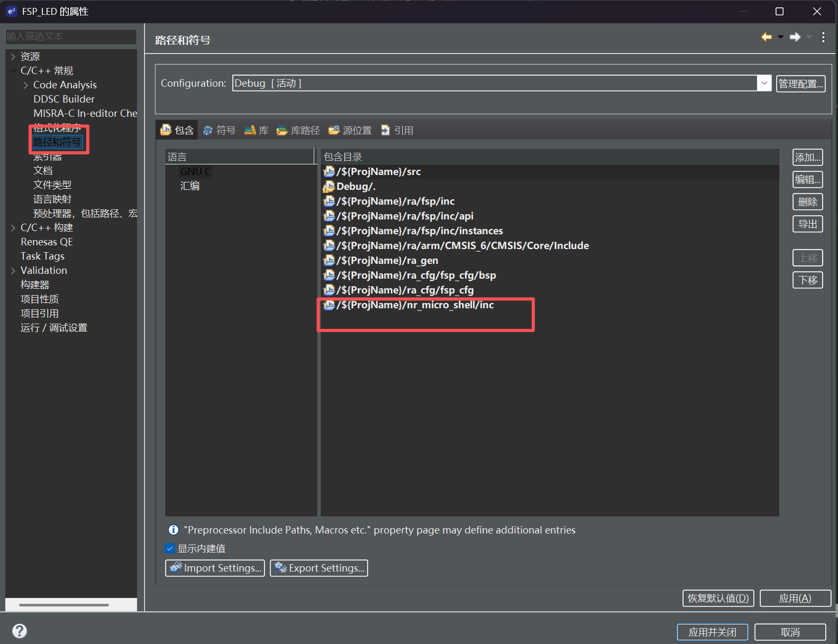Collapse the C/C++ 常规 tree node
Viewport: 838px width, 644px height.
click(x=13, y=71)
